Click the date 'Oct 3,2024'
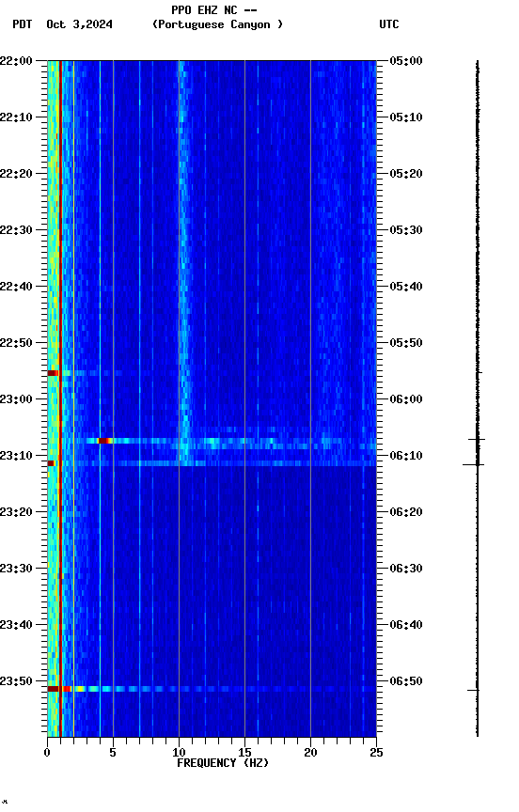Viewport: 519px width, 812px height. (79, 24)
